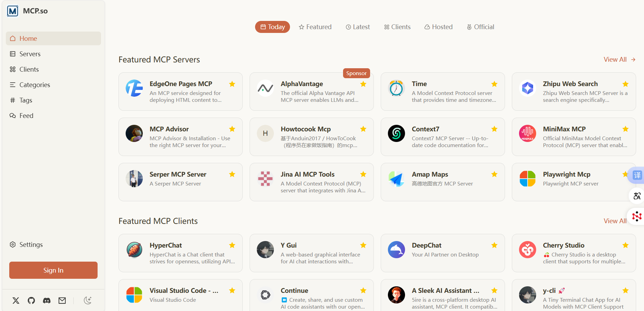644x311 pixels.
Task: Click View All for Featured MCP Clients
Action: point(615,221)
